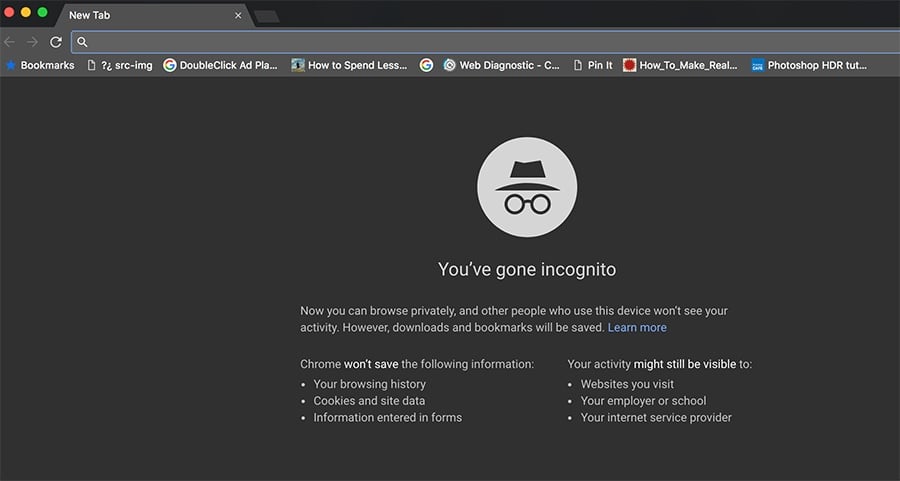Click the back navigation arrow
900x481 pixels.
(x=9, y=42)
